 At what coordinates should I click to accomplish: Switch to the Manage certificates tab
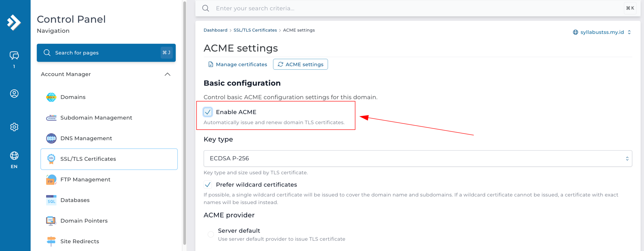[238, 65]
